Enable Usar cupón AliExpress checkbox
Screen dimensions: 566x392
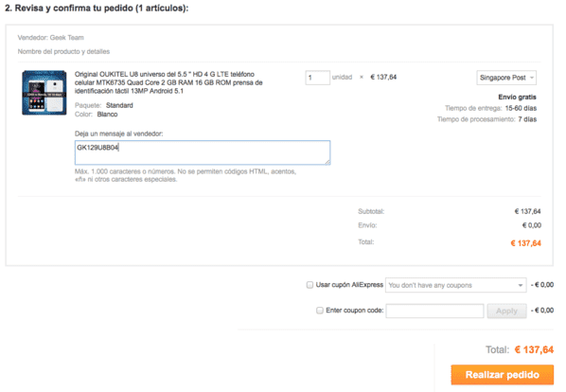pos(310,285)
